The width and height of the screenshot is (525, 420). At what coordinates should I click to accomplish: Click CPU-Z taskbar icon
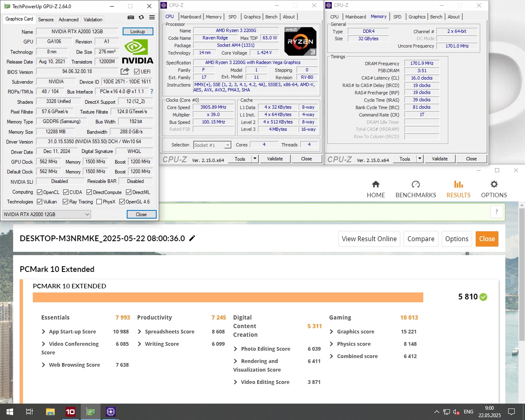coord(111,411)
